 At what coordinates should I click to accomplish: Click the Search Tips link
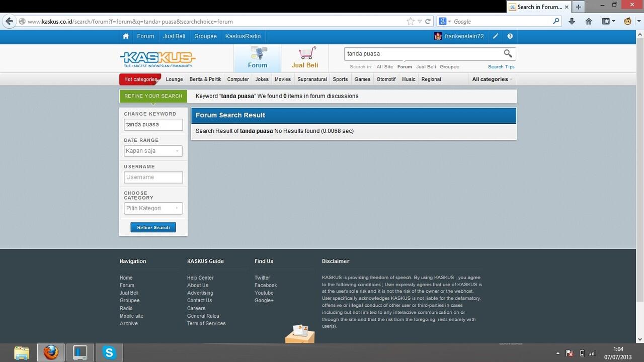(x=501, y=66)
